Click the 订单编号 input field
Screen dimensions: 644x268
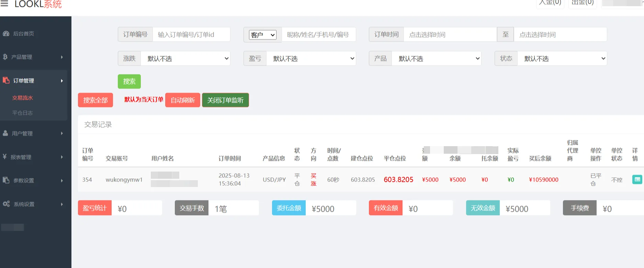click(x=191, y=35)
